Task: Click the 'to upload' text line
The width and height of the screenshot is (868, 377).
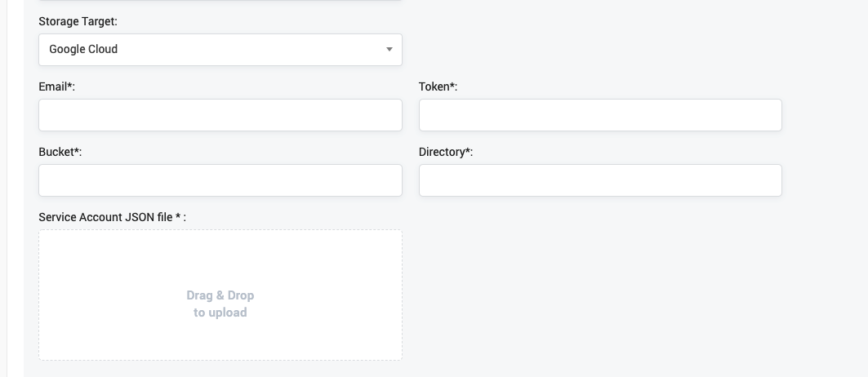Action: point(220,313)
